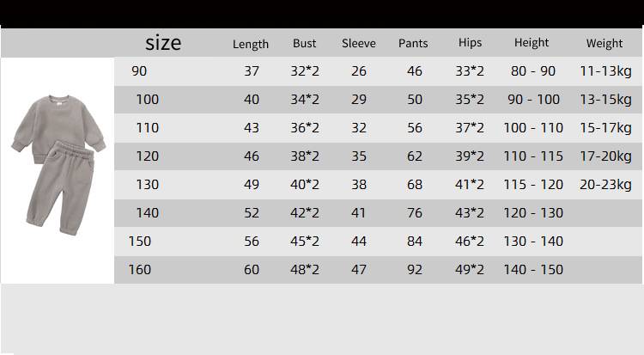
Task: Click the 20-23kg weight cell
Action: point(605,185)
